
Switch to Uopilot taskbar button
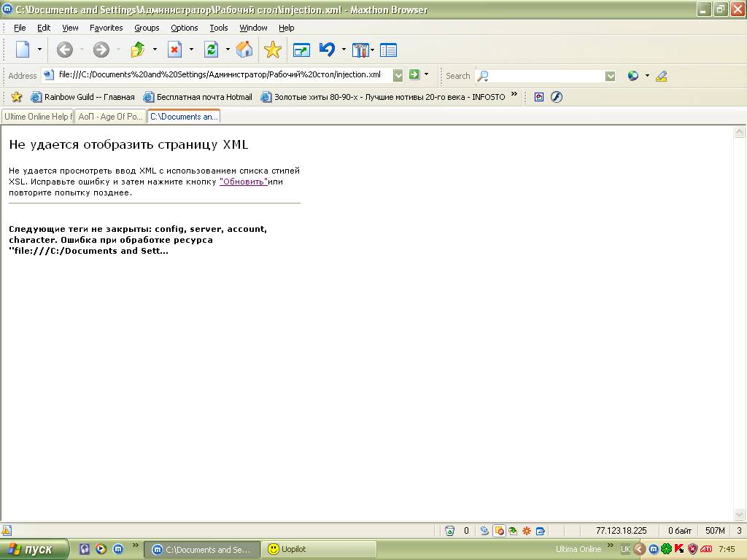318,549
